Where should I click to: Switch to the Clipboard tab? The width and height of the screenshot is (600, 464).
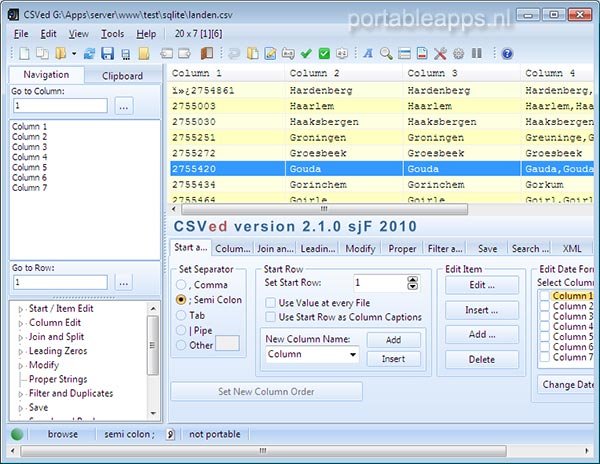(122, 75)
